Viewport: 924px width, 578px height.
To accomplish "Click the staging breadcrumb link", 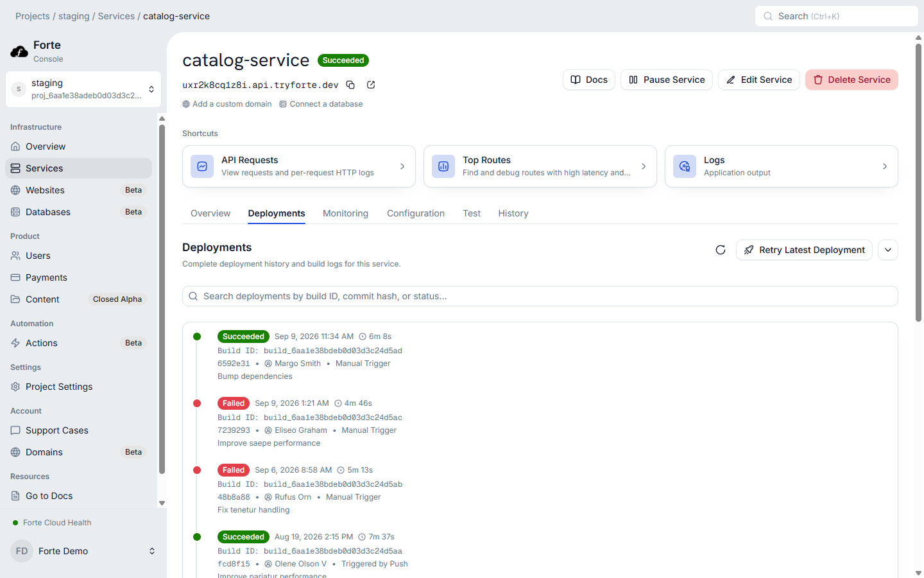I will tap(74, 16).
